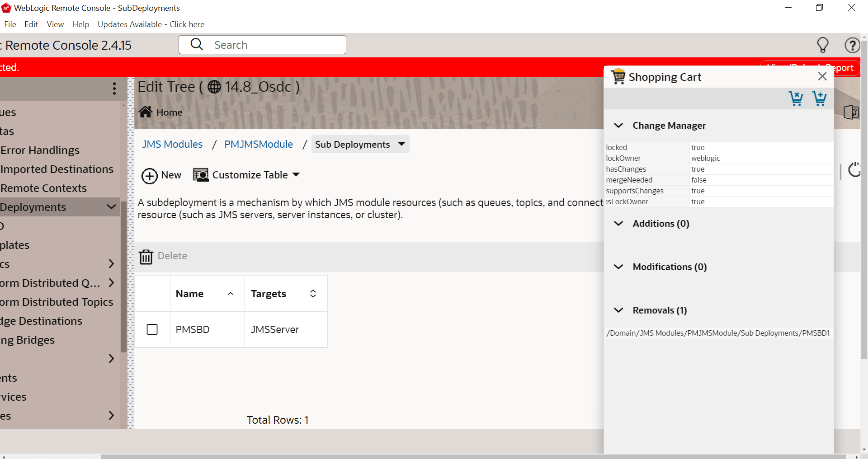Screen dimensions: 868x459
Task: Click the navigation tree vertical scrollbar
Action: [x=123, y=276]
